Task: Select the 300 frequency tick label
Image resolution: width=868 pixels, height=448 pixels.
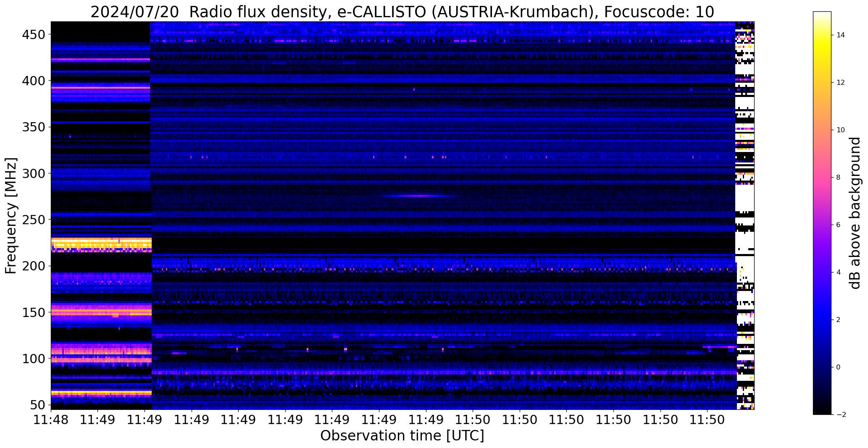Action: (x=34, y=173)
